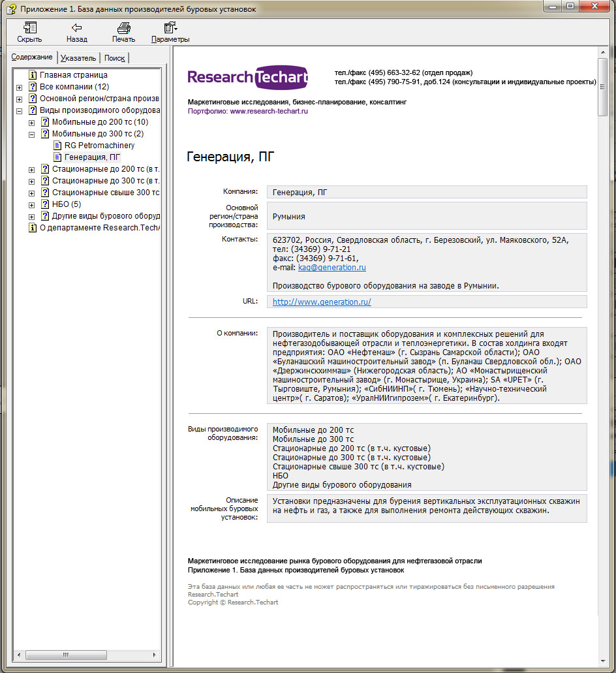Select the Главная страница tree item
Screen dimensions: 616x673
pos(74,74)
